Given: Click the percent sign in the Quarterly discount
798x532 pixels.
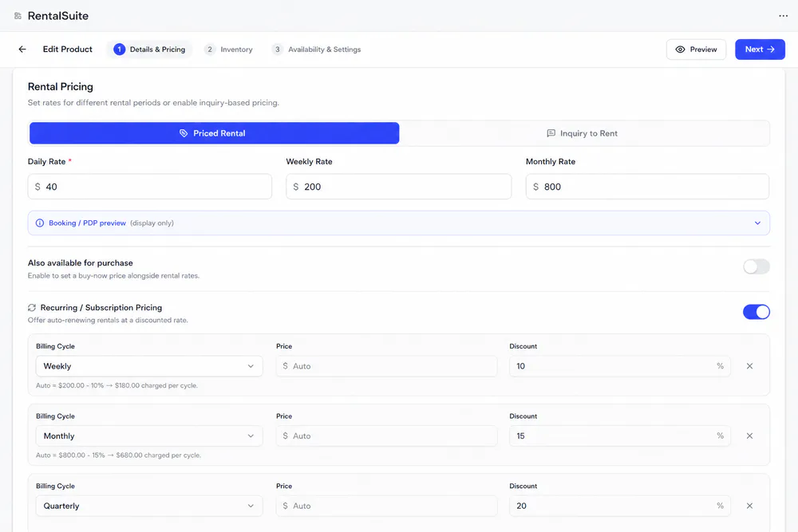Looking at the screenshot, I should pyautogui.click(x=720, y=506).
